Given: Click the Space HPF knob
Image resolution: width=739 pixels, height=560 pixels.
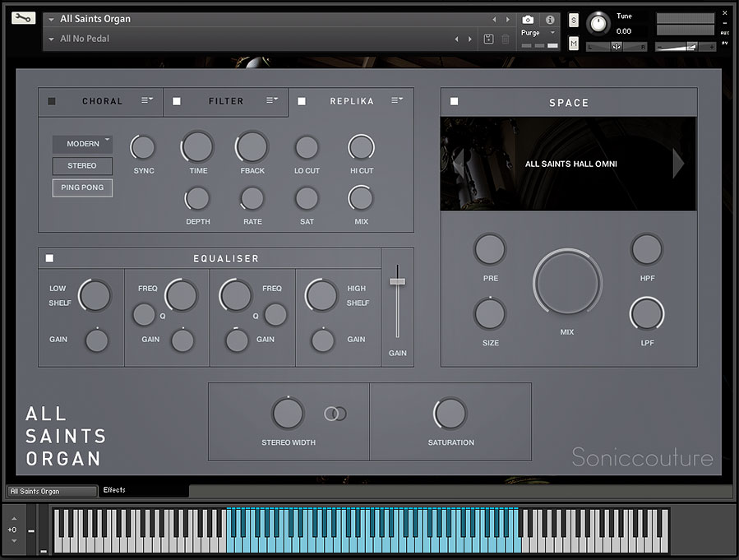Looking at the screenshot, I should click(x=647, y=249).
